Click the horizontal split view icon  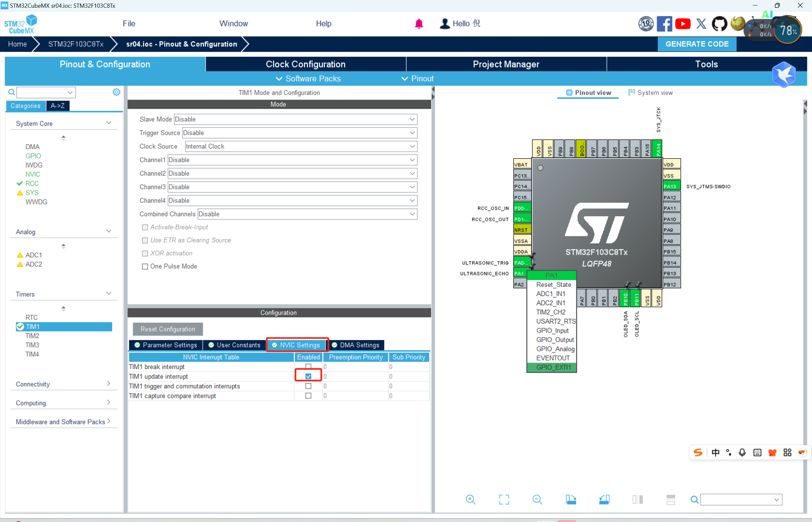click(671, 499)
